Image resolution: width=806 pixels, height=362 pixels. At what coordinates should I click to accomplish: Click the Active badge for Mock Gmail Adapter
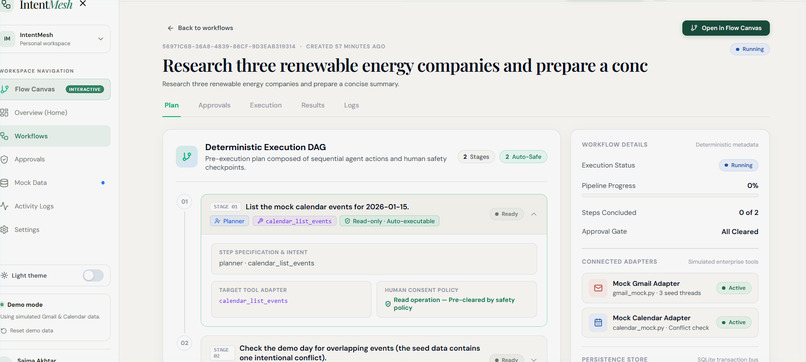pyautogui.click(x=734, y=288)
